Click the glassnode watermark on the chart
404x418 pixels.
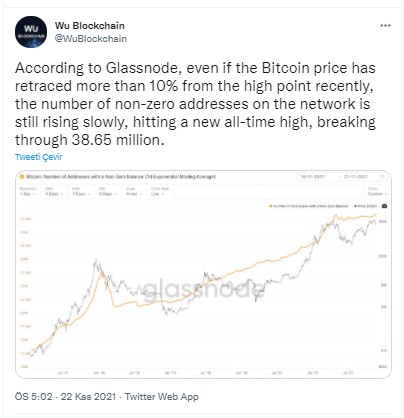click(x=204, y=289)
